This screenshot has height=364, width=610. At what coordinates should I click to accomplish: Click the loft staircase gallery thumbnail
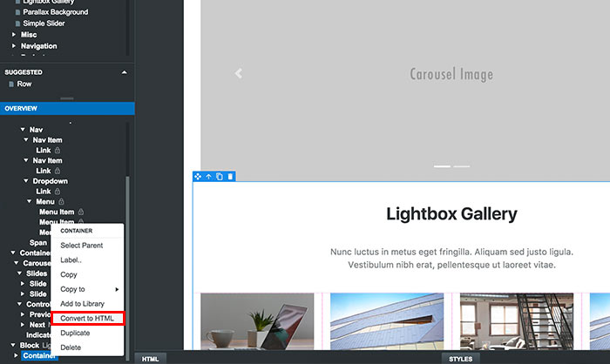[517, 321]
